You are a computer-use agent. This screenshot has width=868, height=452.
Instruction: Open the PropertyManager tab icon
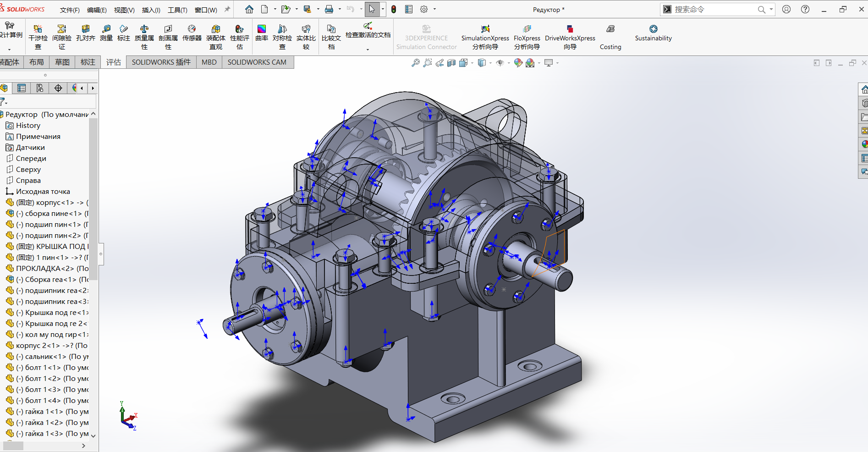22,88
